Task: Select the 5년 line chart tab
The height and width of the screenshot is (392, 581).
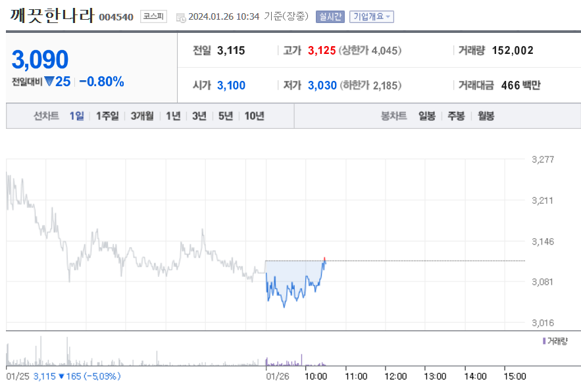Action: point(225,116)
